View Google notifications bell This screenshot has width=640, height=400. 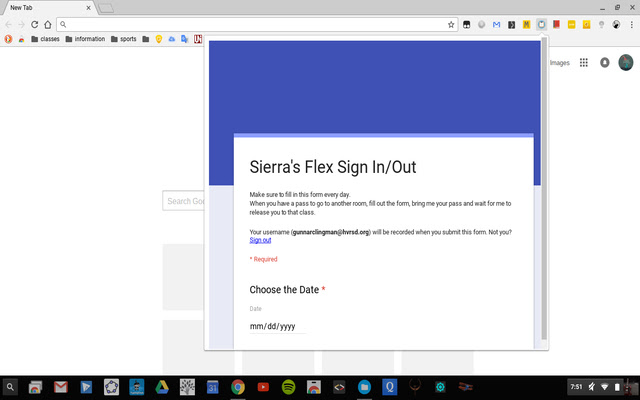(x=604, y=62)
